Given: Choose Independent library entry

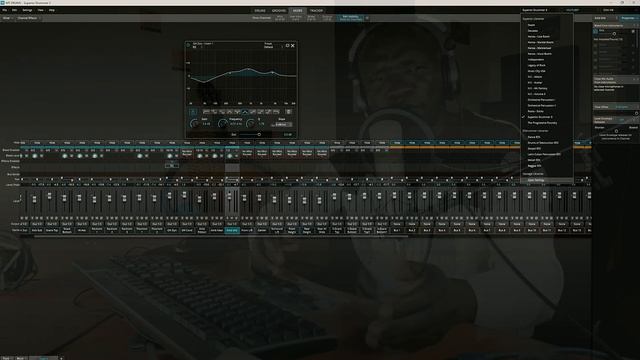Looking at the screenshot, I should click(536, 60).
